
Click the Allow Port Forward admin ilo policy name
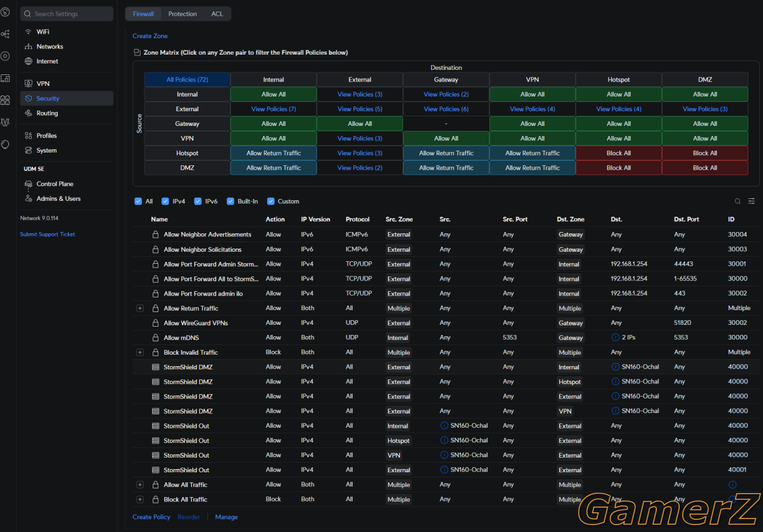tap(203, 294)
